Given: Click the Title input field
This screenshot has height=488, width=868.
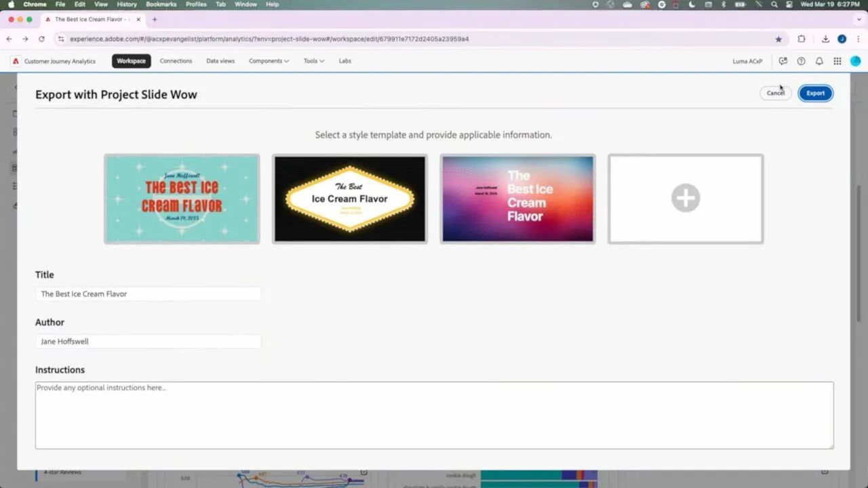Looking at the screenshot, I should [x=148, y=293].
